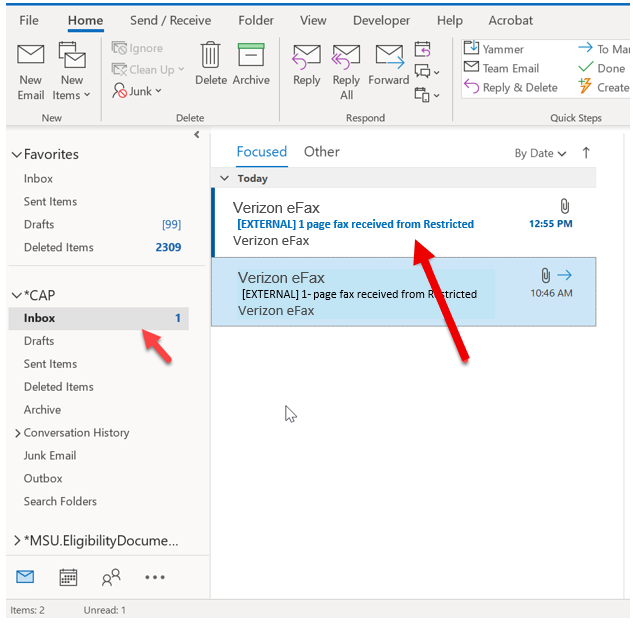Delete the selected message with trash icon
The image size is (633, 630).
(211, 64)
